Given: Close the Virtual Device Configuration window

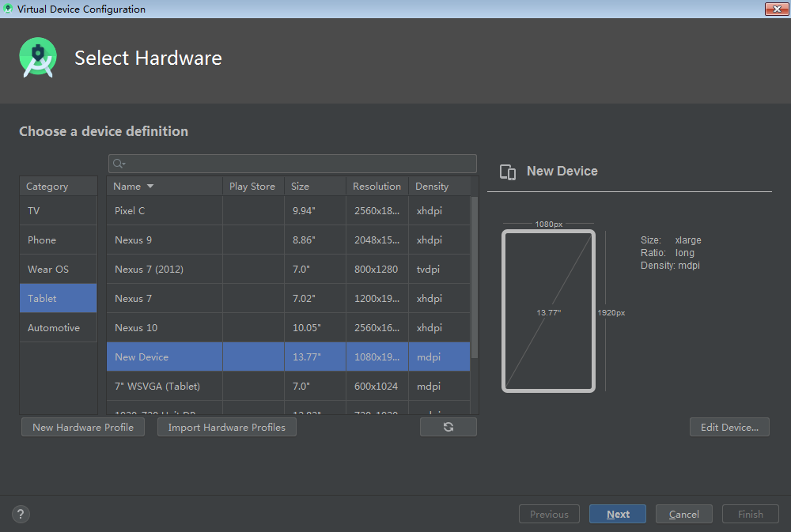Looking at the screenshot, I should pos(777,9).
